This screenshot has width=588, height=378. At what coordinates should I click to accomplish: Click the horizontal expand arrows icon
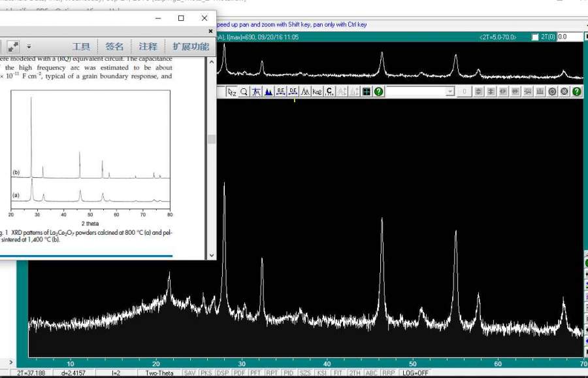pyautogui.click(x=503, y=91)
